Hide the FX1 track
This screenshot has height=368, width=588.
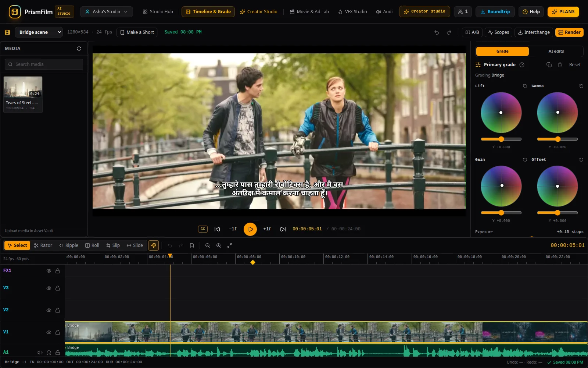pos(49,271)
